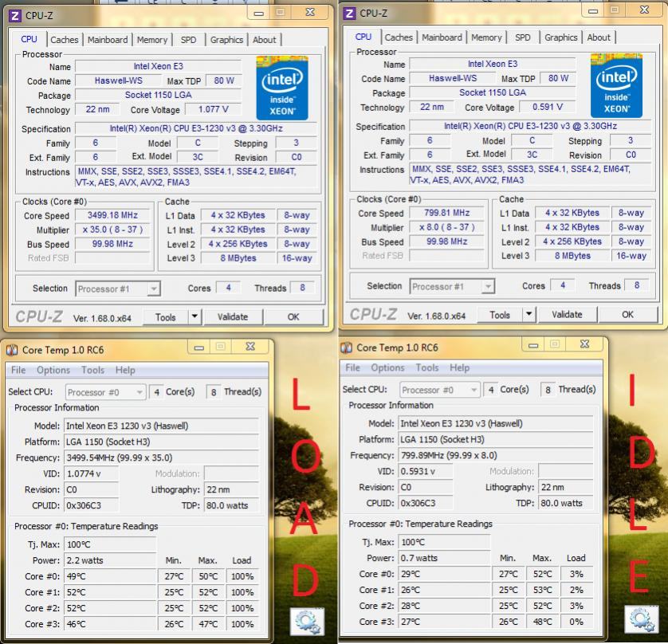
Task: Click Core Speed value 799.81 MHz
Action: pos(447,213)
